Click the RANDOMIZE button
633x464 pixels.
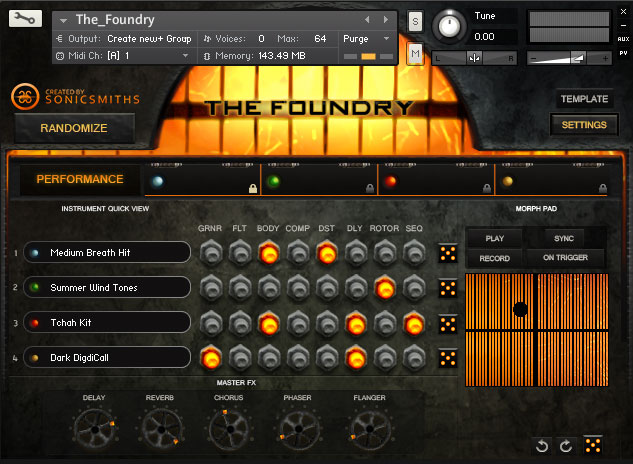(74, 128)
